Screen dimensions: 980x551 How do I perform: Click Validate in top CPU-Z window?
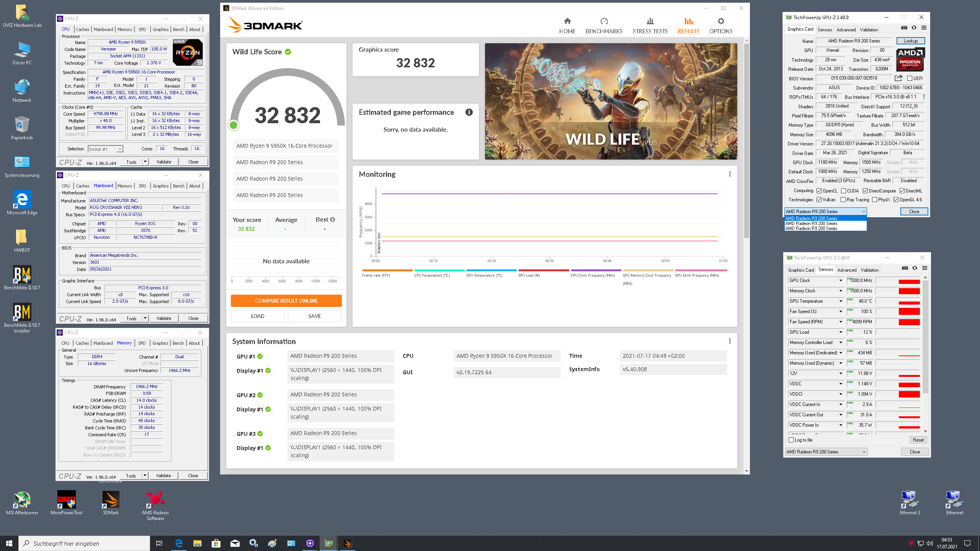pyautogui.click(x=164, y=162)
